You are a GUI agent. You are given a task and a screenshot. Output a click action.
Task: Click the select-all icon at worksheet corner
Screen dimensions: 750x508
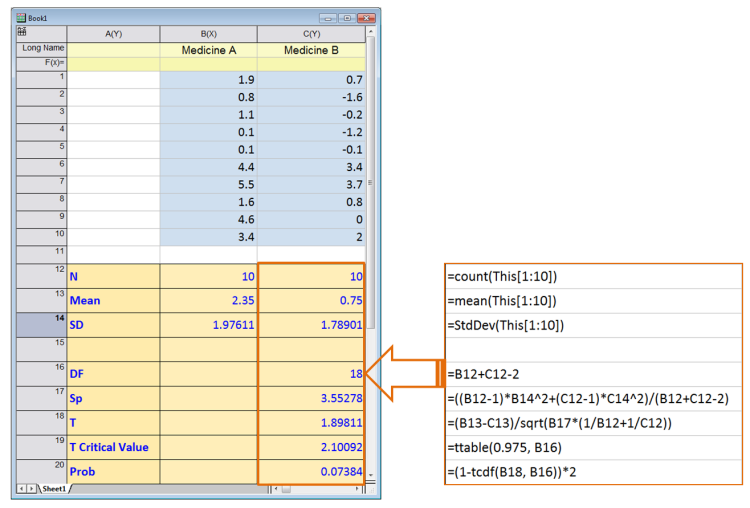(22, 32)
